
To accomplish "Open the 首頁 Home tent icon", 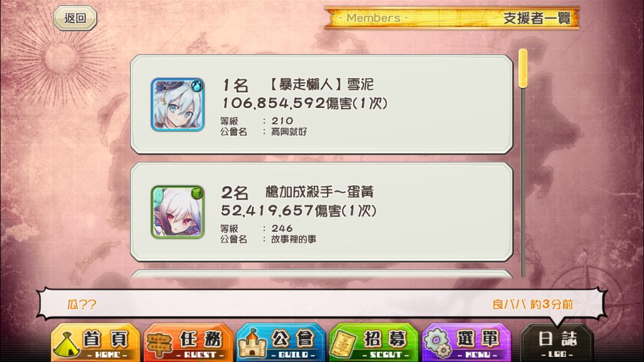I will (66, 344).
